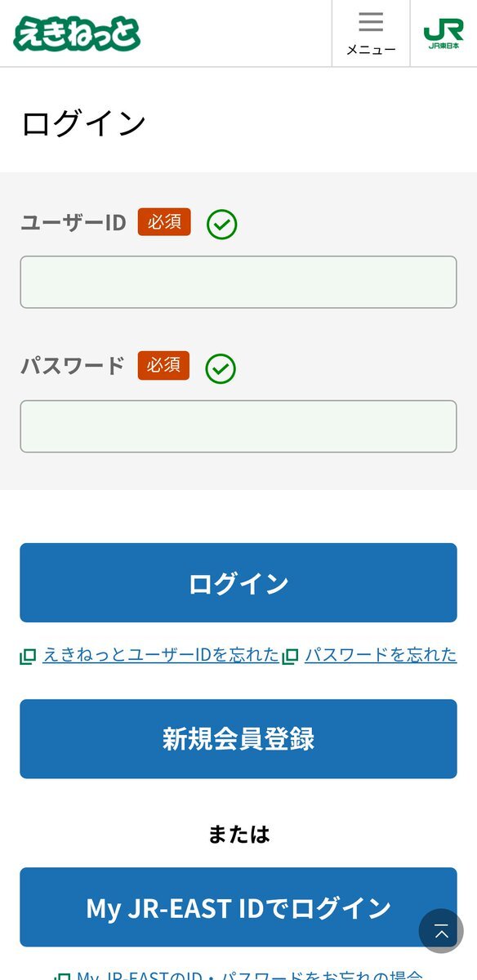The height and width of the screenshot is (980, 477).
Task: Click external-link icon before My JR-EASTのID link
Action: 62,974
